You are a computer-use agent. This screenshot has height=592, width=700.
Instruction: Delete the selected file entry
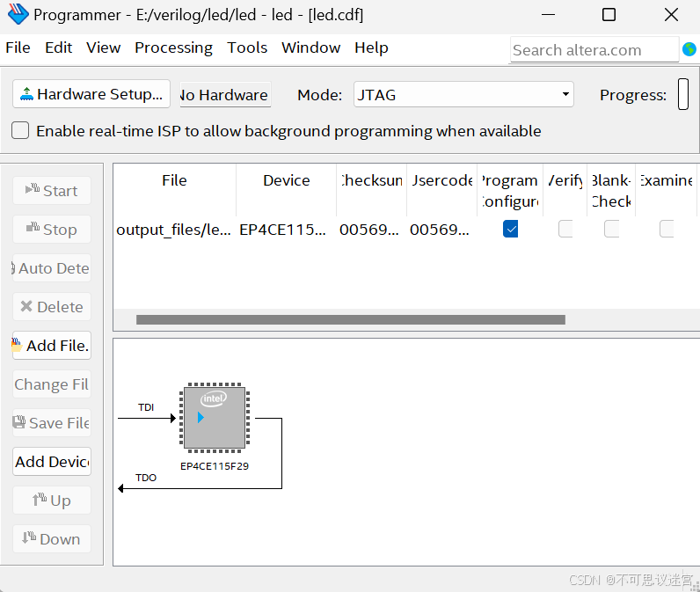[52, 307]
